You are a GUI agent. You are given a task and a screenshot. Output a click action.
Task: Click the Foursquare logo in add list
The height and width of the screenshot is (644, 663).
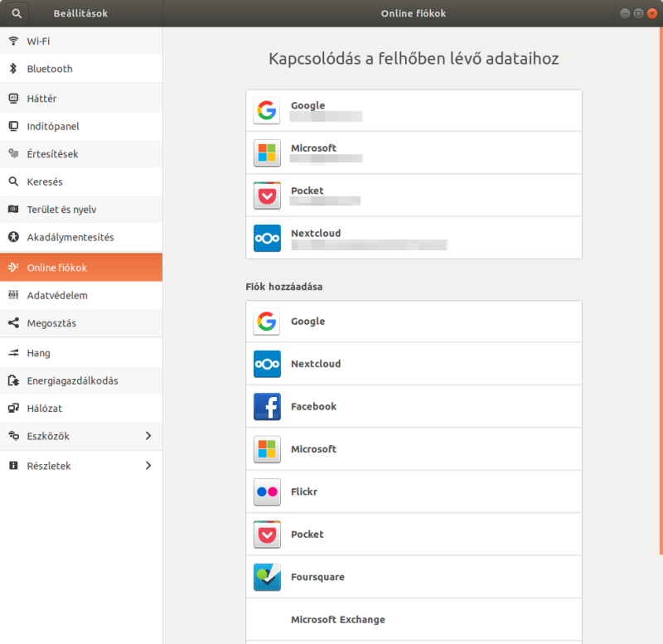[267, 577]
